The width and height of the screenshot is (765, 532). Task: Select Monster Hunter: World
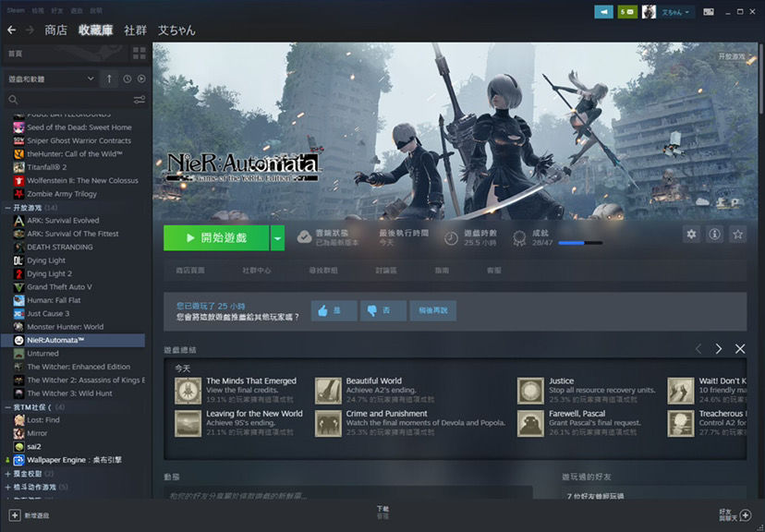(x=65, y=327)
